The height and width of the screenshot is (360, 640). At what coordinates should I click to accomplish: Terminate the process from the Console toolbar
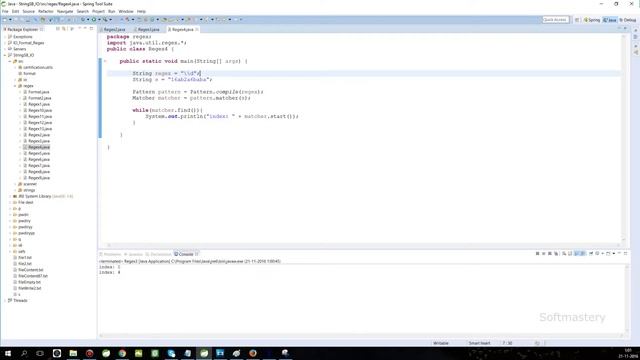coord(538,254)
